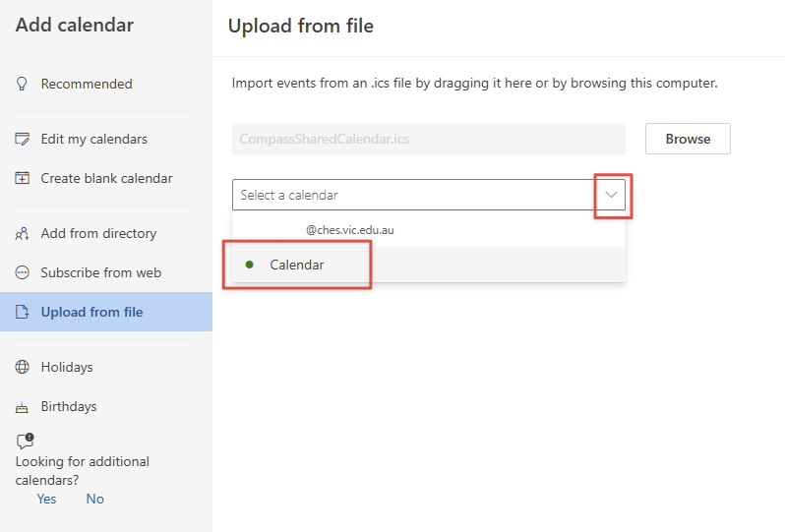The height and width of the screenshot is (532, 785).
Task: Click the Create blank calendar plus icon
Action: 23,179
